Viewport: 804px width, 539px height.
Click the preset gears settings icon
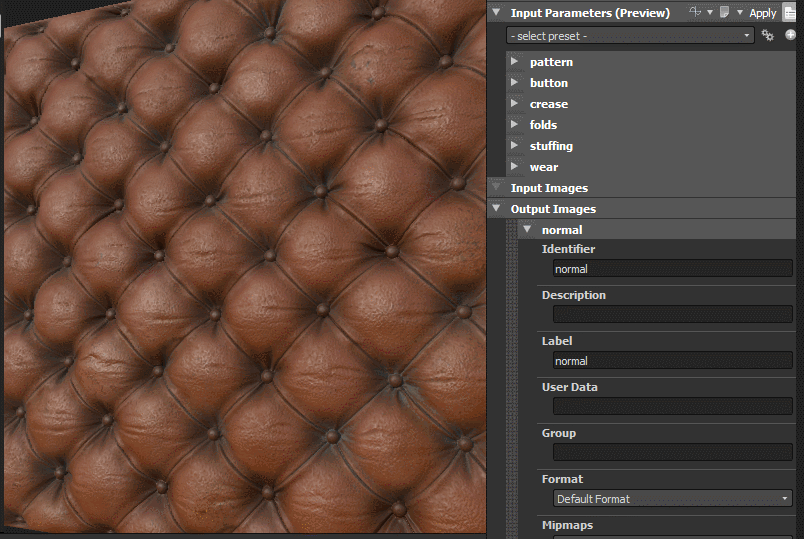[x=768, y=35]
